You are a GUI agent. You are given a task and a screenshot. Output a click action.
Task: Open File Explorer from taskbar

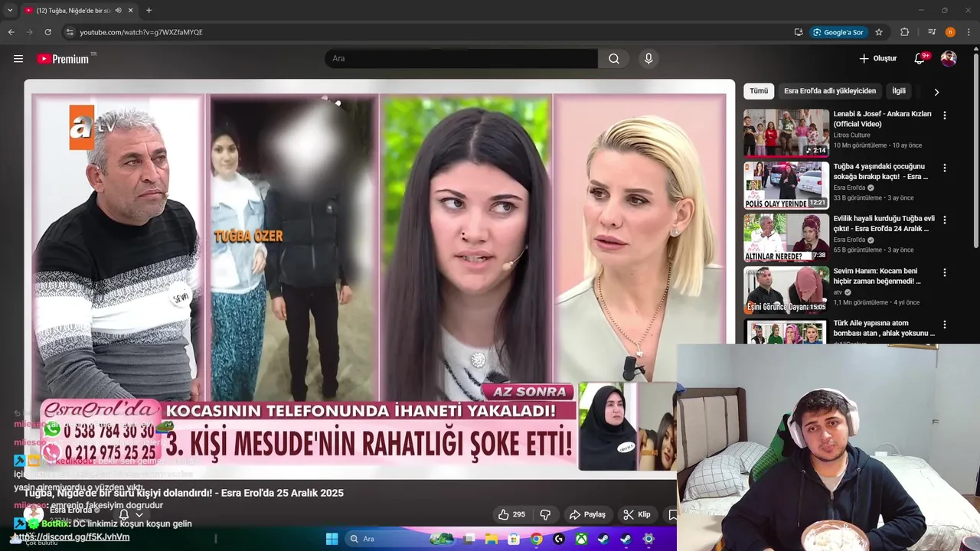tap(492, 539)
